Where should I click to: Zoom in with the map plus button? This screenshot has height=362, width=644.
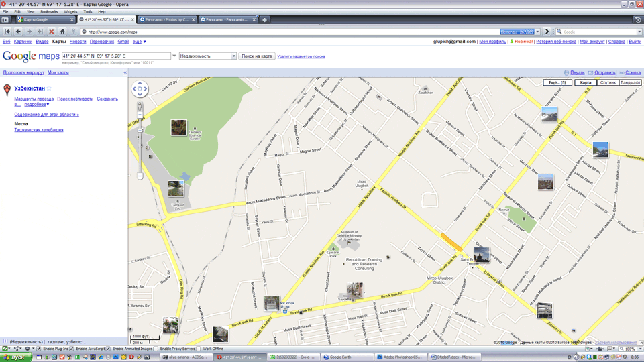[140, 115]
